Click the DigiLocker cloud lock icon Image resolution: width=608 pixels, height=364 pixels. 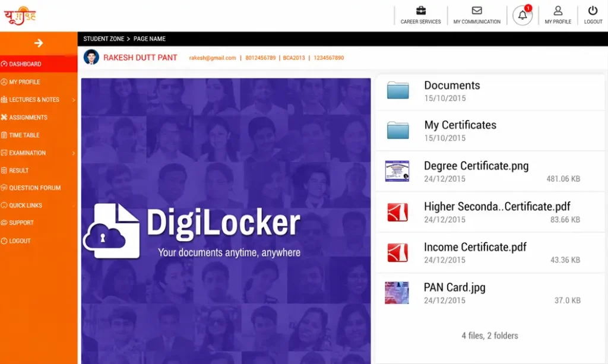click(x=111, y=230)
